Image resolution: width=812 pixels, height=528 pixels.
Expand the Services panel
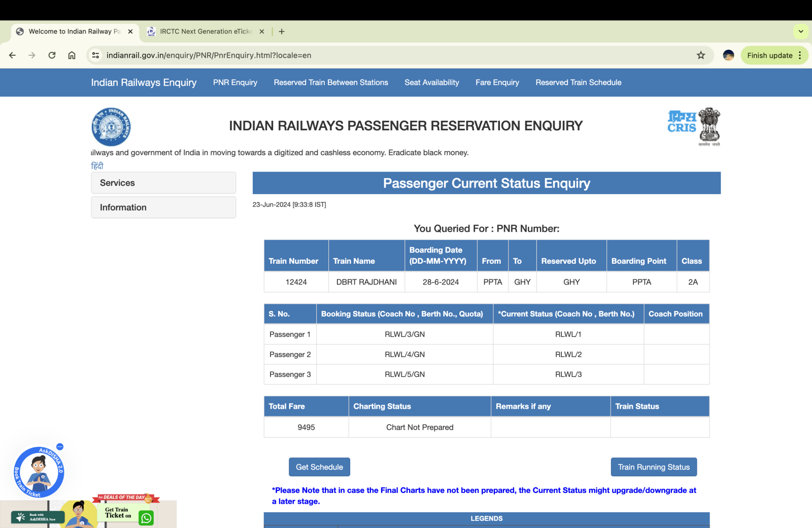tap(163, 183)
